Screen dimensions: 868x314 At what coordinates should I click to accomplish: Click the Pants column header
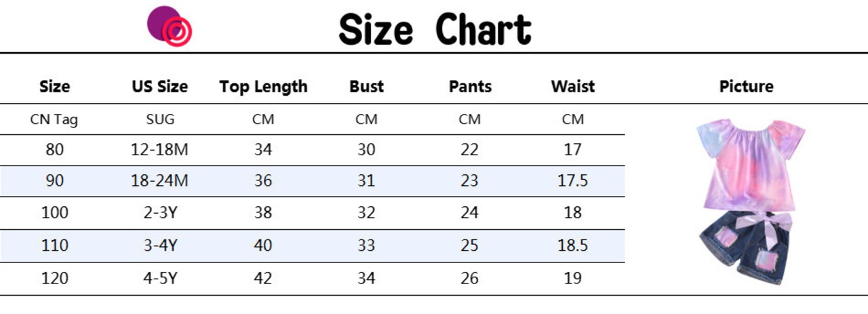pos(470,87)
